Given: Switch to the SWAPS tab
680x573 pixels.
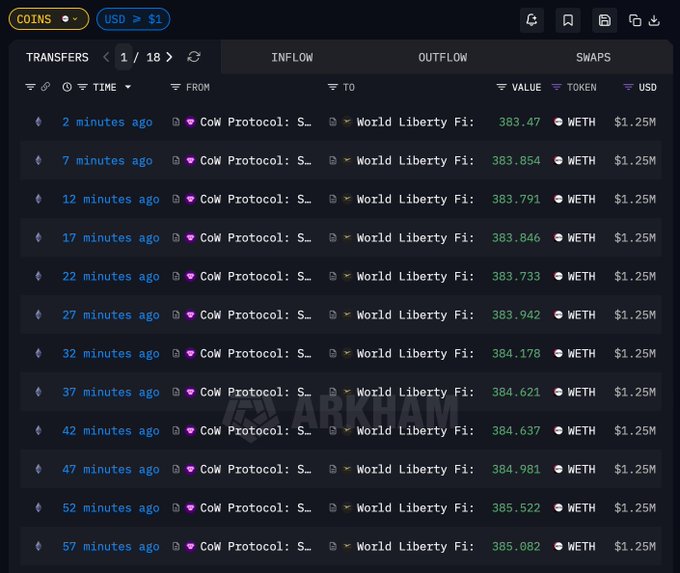Looking at the screenshot, I should point(593,57).
